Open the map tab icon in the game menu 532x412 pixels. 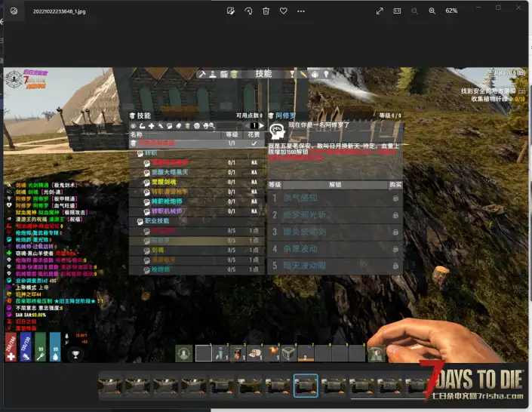pos(223,74)
